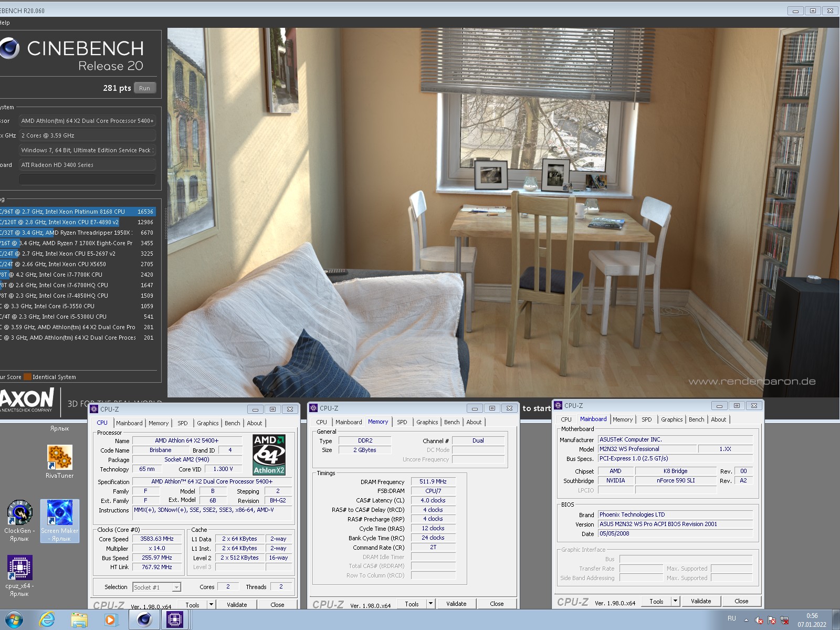Select the Core i5-3550 ranking row
Image resolution: width=840 pixels, height=630 pixels.
[x=78, y=306]
